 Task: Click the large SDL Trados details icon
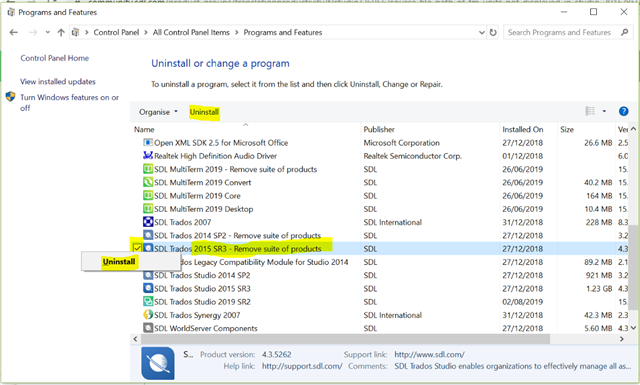click(x=158, y=363)
